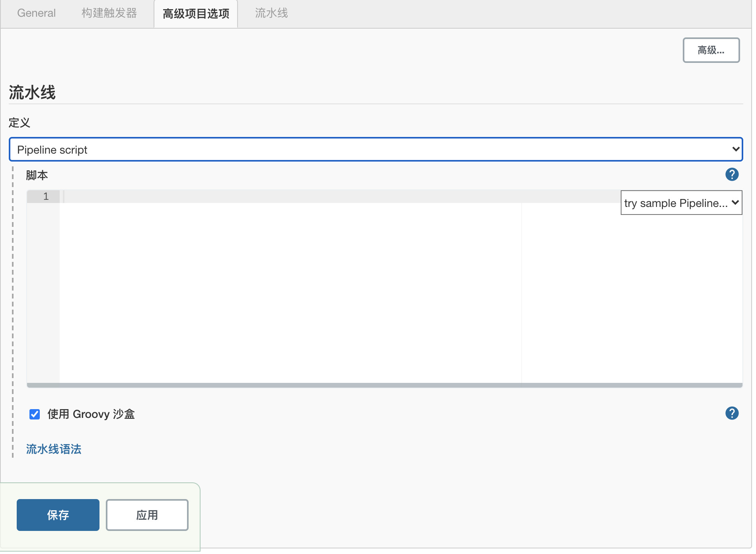This screenshot has height=554, width=756.
Task: Click the 高级... button
Action: pos(711,50)
